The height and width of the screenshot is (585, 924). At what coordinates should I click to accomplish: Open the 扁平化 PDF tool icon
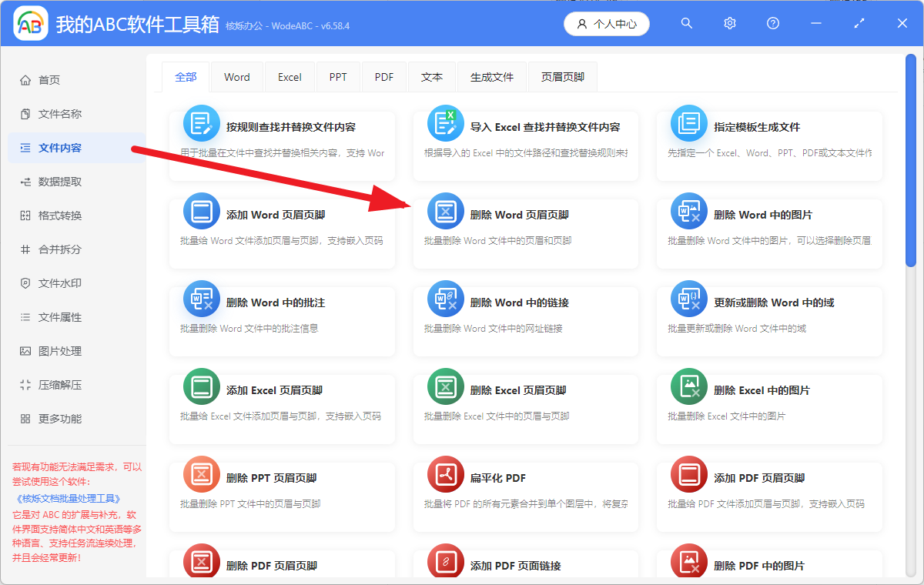[445, 474]
